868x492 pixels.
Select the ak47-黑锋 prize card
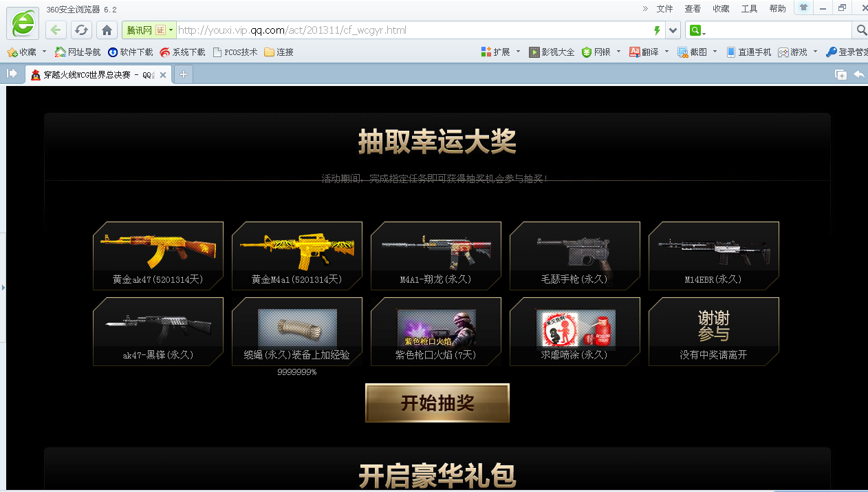coord(158,331)
